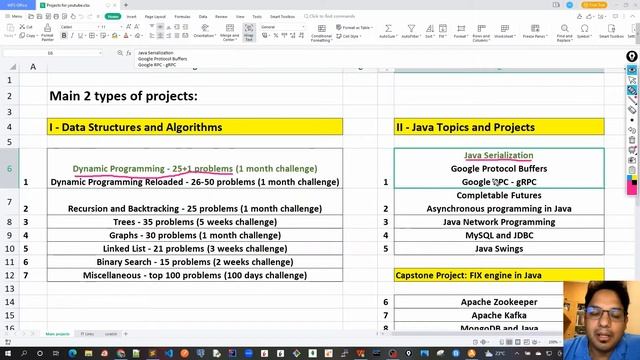Viewport: 640px width, 360px height.
Task: Open the Menu button
Action: pos(14,16)
